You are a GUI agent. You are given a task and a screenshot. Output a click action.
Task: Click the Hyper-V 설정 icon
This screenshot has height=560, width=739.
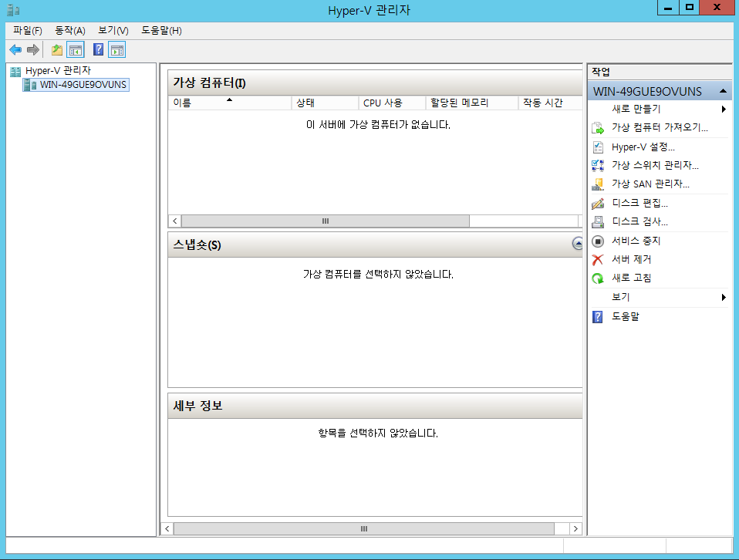coord(598,147)
